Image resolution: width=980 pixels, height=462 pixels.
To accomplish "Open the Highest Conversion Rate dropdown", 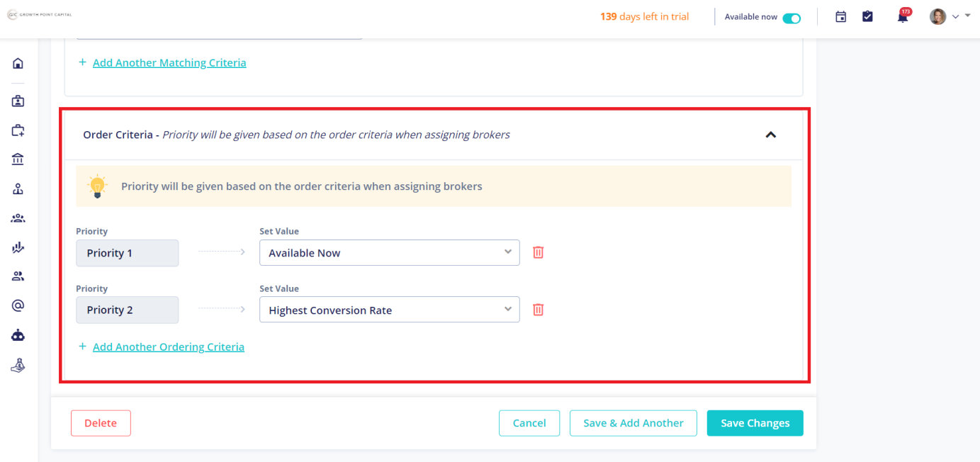I will pos(390,310).
